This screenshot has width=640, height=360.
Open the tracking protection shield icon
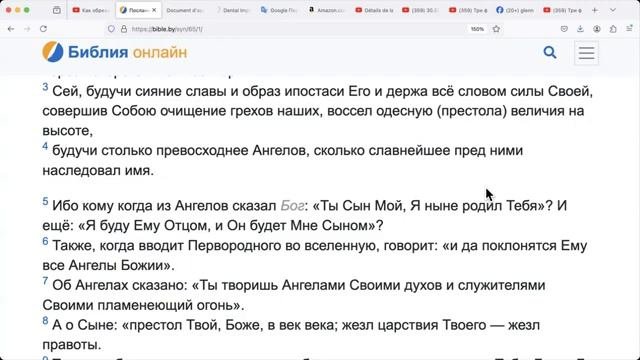(x=111, y=29)
